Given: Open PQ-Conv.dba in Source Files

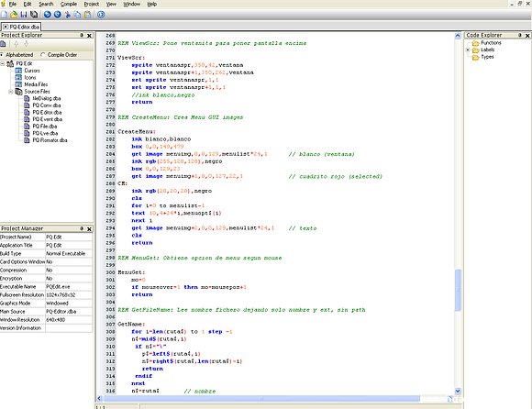Looking at the screenshot, I should [47, 105].
